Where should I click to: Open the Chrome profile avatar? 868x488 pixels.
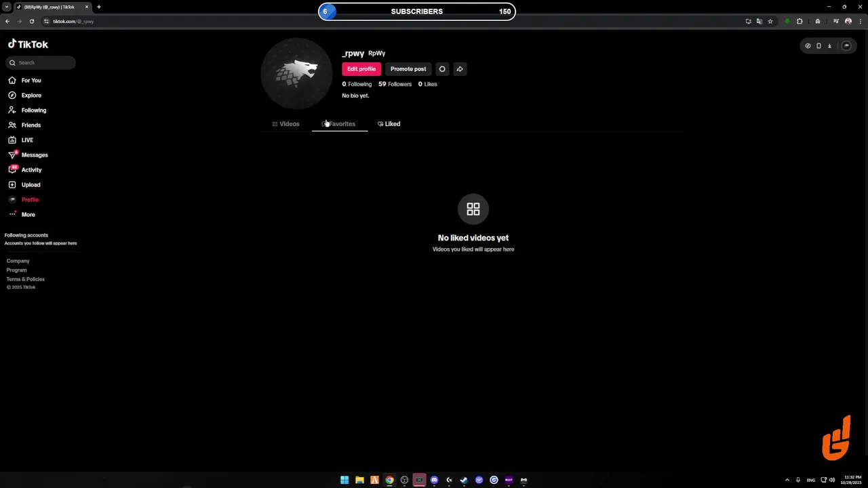point(848,21)
